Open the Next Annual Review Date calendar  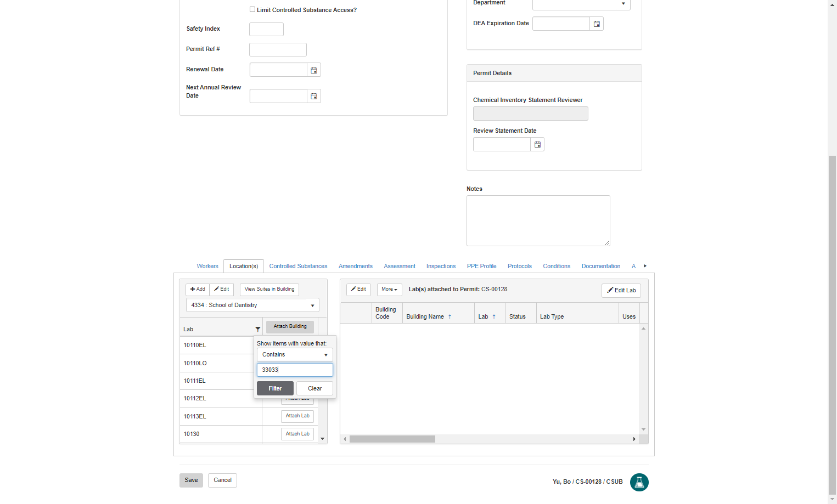(x=314, y=97)
